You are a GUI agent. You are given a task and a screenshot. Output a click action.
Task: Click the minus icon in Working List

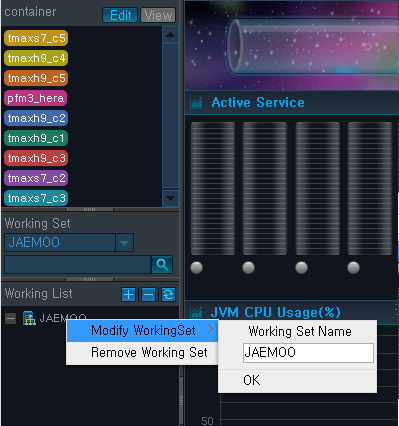[x=148, y=295]
